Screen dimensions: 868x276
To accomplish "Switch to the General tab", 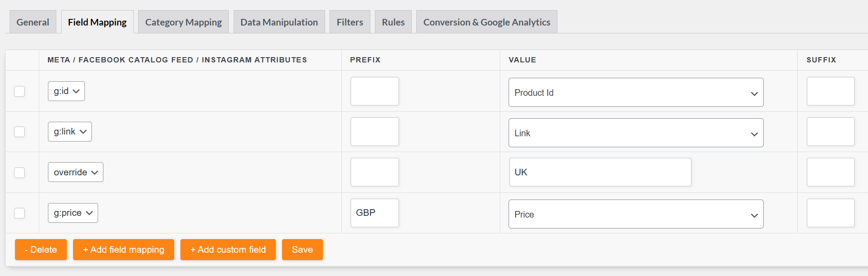I will pyautogui.click(x=33, y=22).
